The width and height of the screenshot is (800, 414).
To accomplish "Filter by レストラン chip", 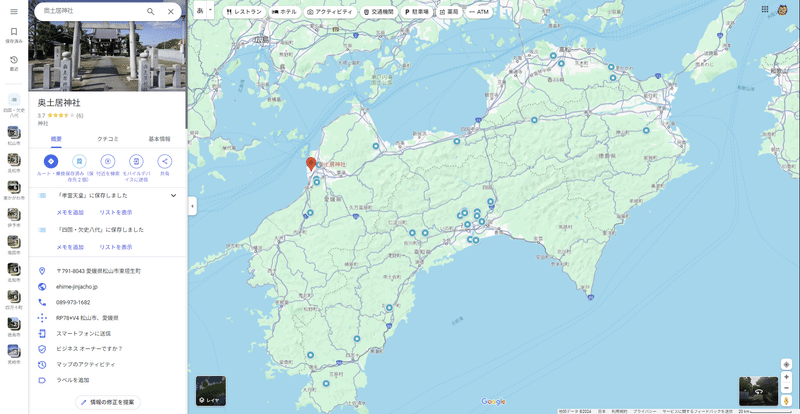I will [x=244, y=11].
